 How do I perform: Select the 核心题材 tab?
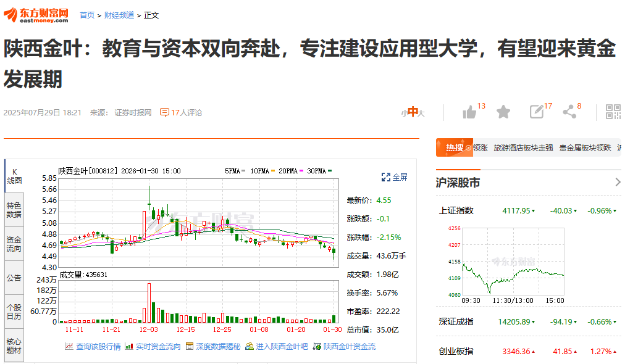pos(14,345)
